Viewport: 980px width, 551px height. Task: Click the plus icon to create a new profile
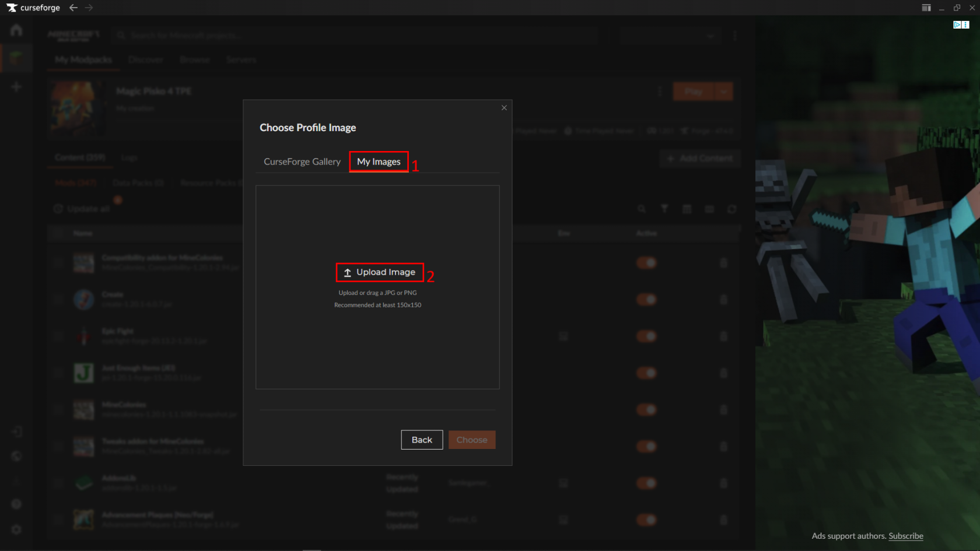[x=16, y=86]
